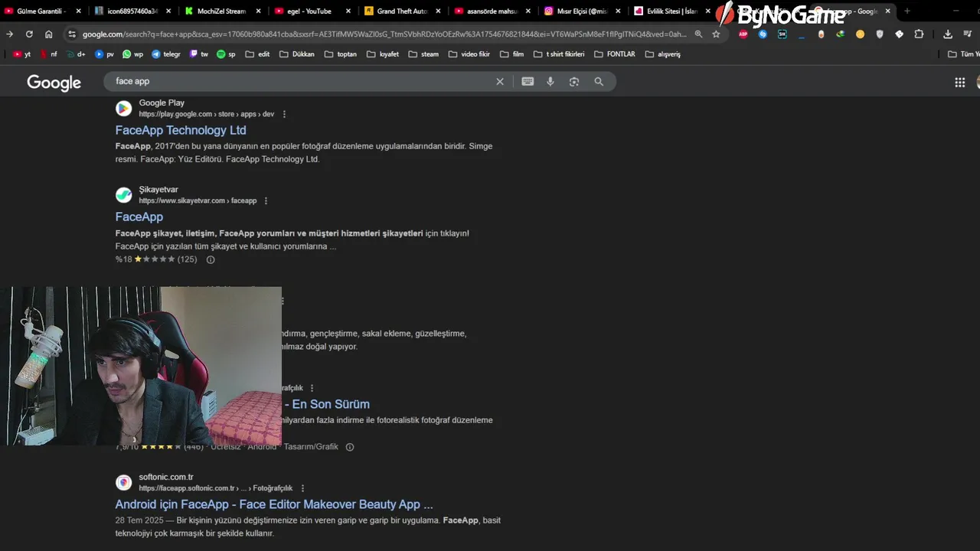
Task: Open the on-screen keyboard input tool
Action: (x=528, y=82)
